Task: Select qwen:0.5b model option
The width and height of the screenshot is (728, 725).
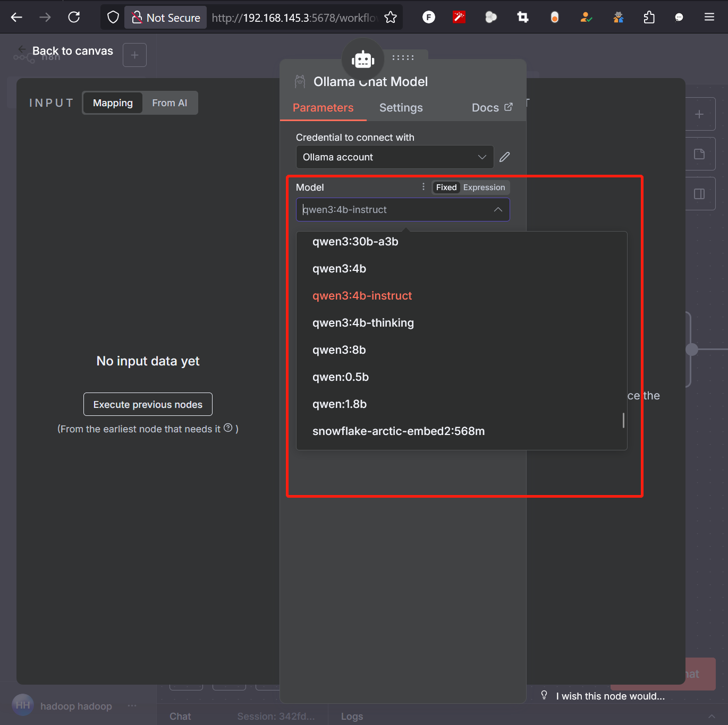Action: click(x=461, y=377)
